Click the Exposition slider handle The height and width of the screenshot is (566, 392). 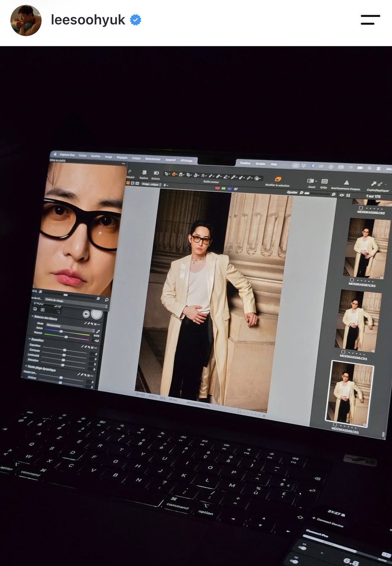[x=65, y=350]
